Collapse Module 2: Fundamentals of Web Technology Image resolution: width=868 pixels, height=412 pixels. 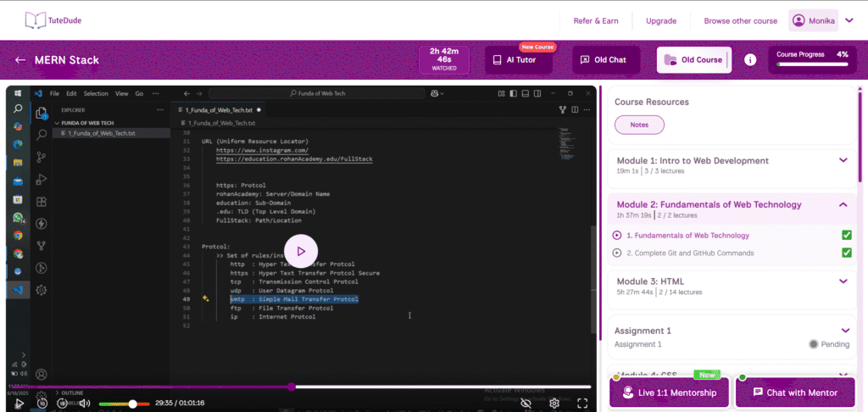coord(843,204)
